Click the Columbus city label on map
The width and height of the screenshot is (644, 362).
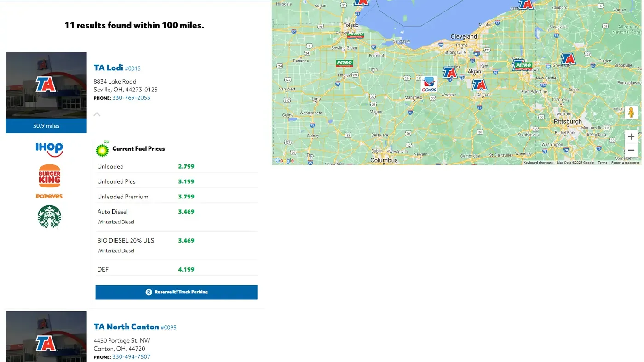coord(384,160)
